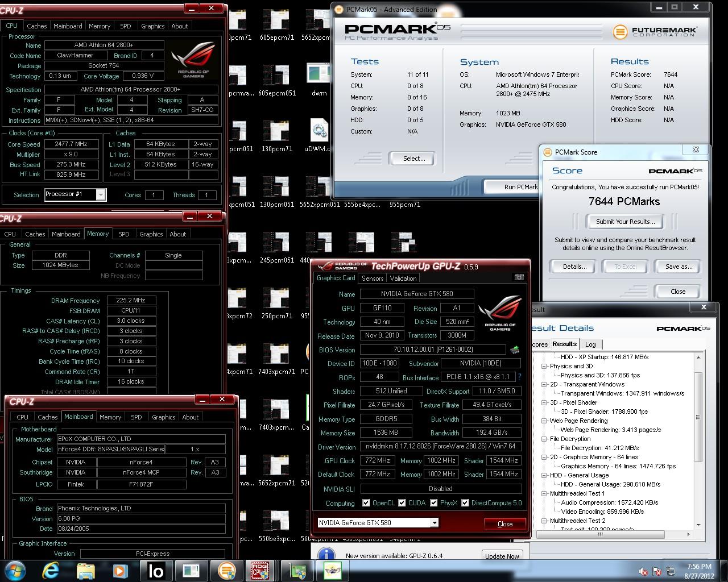This screenshot has width=728, height=582.
Task: Collapse the Physics and 3D node
Action: (544, 366)
